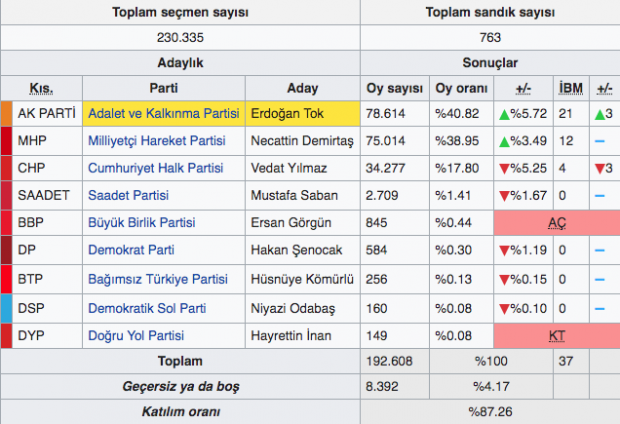This screenshot has width=620, height=424.
Task: Click the vote share %40.82
Action: (x=457, y=114)
